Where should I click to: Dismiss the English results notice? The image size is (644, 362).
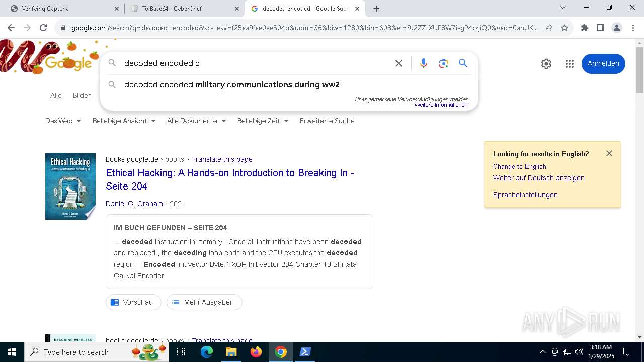pyautogui.click(x=609, y=153)
